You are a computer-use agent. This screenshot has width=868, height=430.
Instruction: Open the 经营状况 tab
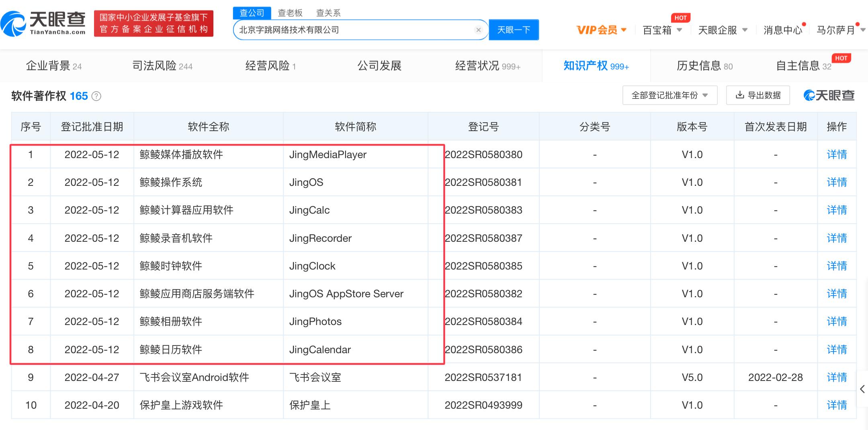coord(488,66)
